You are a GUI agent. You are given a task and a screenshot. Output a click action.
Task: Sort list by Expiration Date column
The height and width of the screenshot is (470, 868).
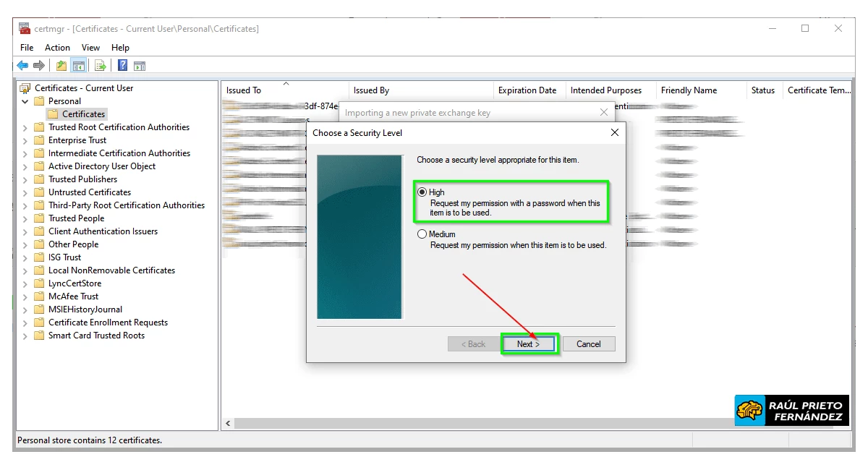pos(527,90)
